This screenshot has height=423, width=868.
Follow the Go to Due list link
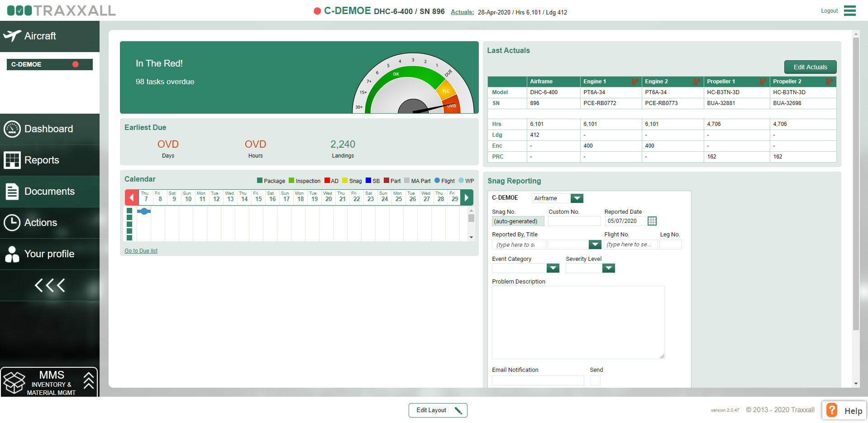(x=141, y=251)
